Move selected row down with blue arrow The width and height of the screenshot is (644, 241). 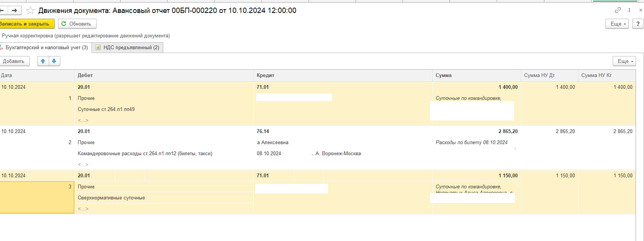point(54,61)
